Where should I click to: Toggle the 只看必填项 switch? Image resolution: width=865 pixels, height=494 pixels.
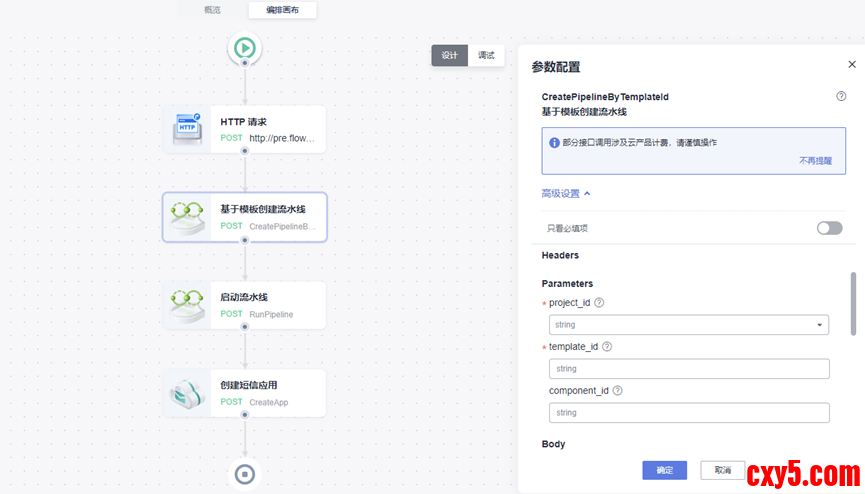tap(829, 228)
